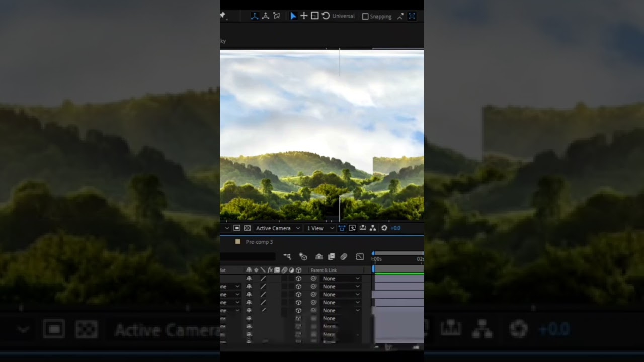Select the Local Axis mode icon
This screenshot has width=644, height=362.
click(255, 16)
